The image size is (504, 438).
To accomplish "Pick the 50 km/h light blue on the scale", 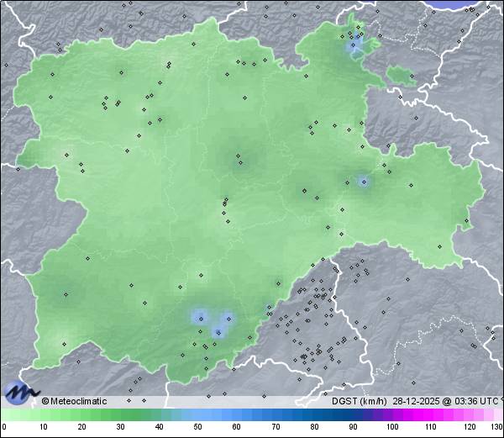I will tap(197, 415).
